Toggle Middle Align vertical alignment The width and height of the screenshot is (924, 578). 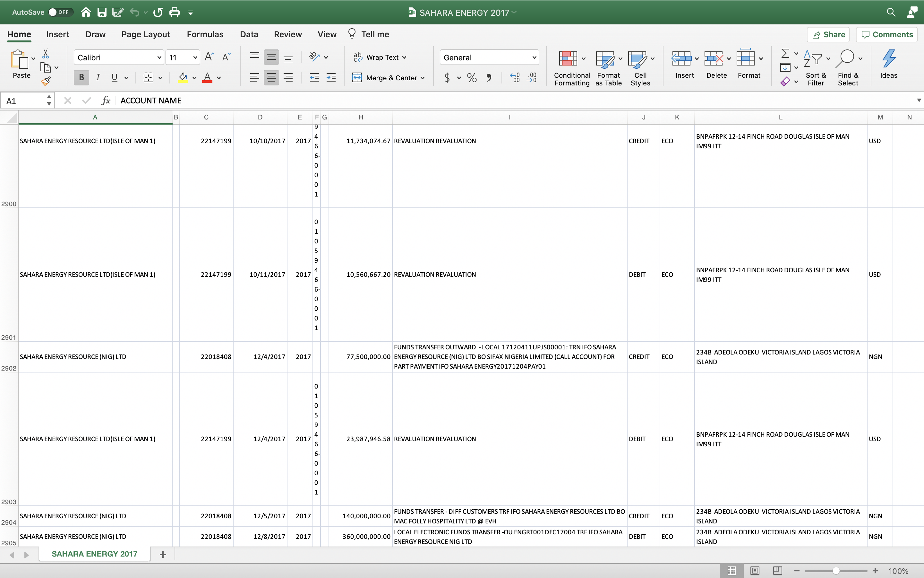coord(271,57)
